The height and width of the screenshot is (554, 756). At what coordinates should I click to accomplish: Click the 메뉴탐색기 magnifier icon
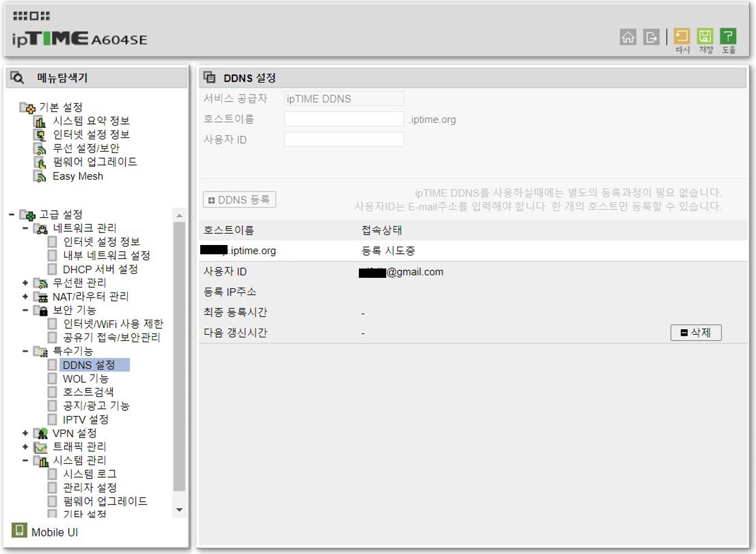coord(17,78)
